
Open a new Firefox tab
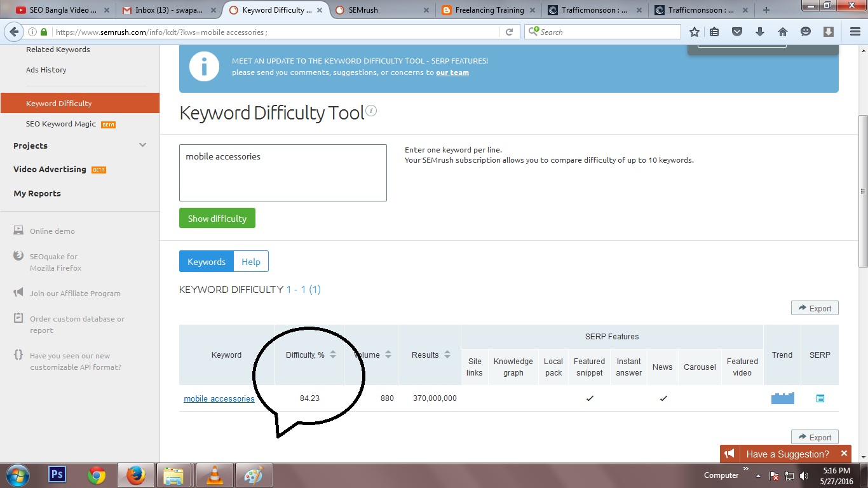point(766,10)
